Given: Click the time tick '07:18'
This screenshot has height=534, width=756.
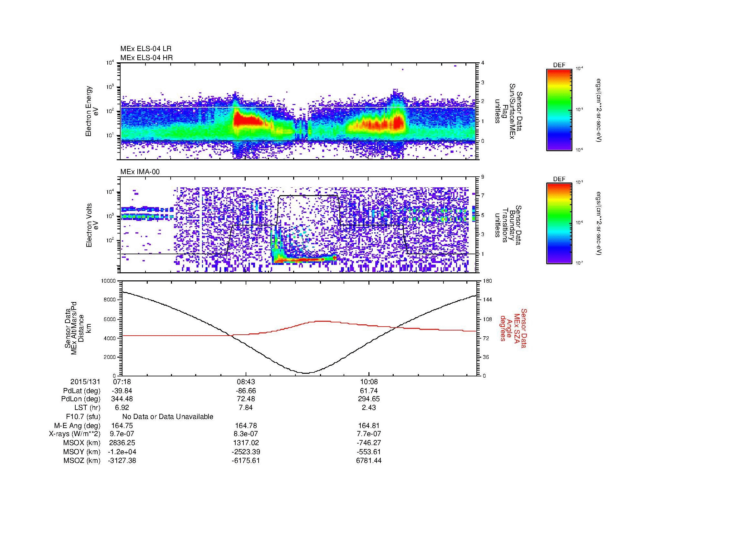Looking at the screenshot, I should point(122,382).
